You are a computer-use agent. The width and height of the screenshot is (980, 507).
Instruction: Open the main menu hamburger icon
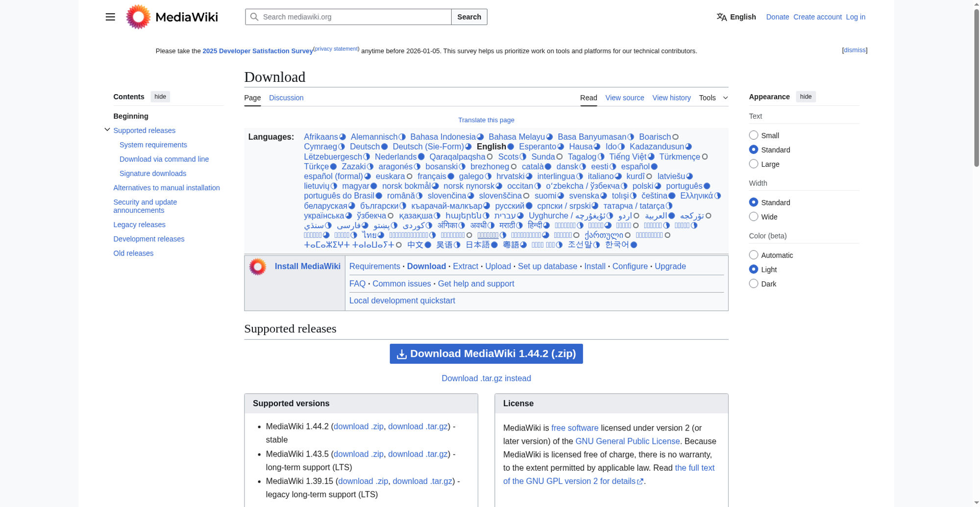click(x=110, y=17)
